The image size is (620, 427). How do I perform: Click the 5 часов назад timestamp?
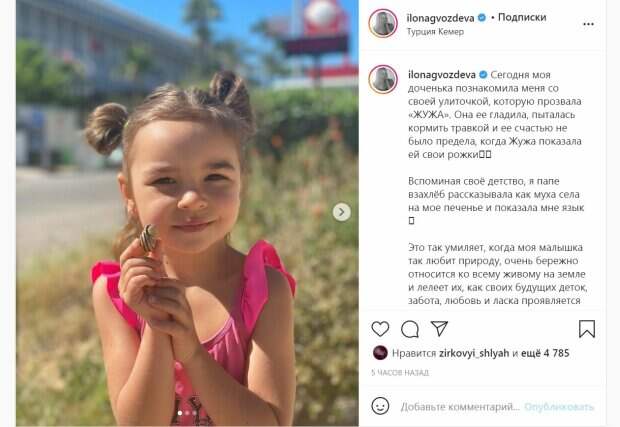click(x=400, y=372)
